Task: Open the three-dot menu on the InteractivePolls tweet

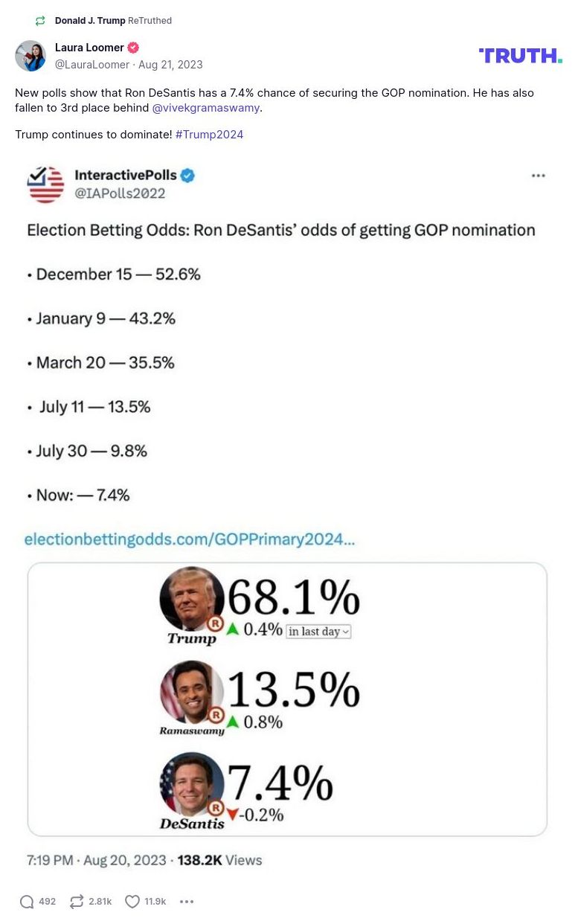Action: click(538, 176)
